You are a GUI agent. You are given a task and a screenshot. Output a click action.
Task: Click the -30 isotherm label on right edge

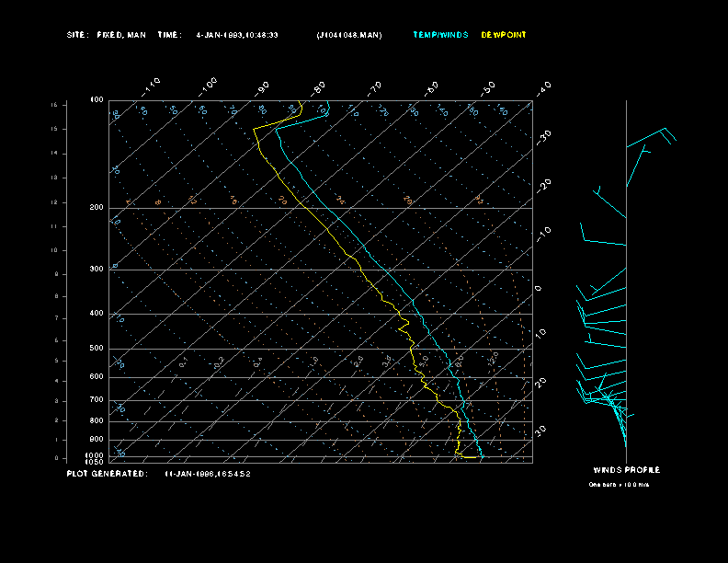pyautogui.click(x=543, y=137)
